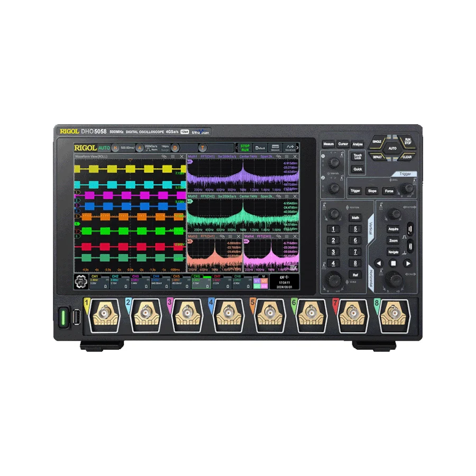Tap the round T trigger icon
The height and width of the screenshot is (476, 476).
(203, 148)
